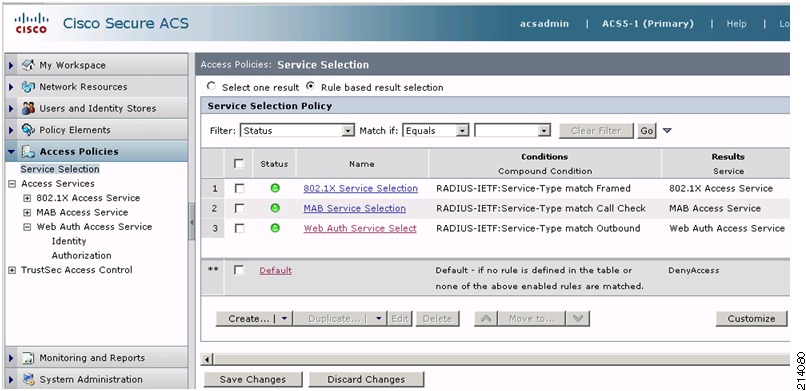Click the Policy Elements icon
This screenshot has height=391, width=806.
tap(28, 130)
